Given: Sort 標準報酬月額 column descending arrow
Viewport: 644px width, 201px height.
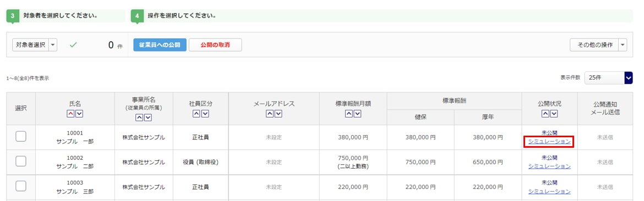Looking at the screenshot, I should (357, 113).
